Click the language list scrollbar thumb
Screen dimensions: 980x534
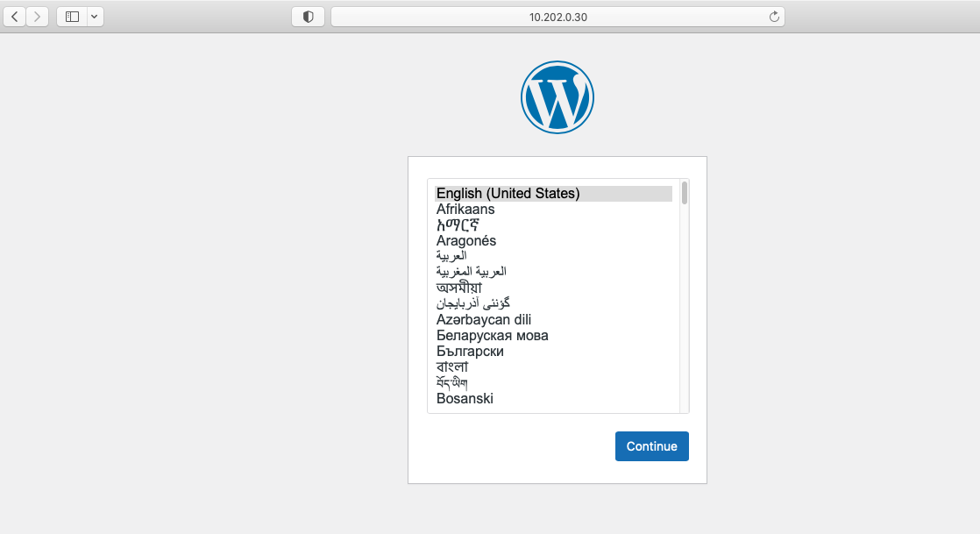685,193
